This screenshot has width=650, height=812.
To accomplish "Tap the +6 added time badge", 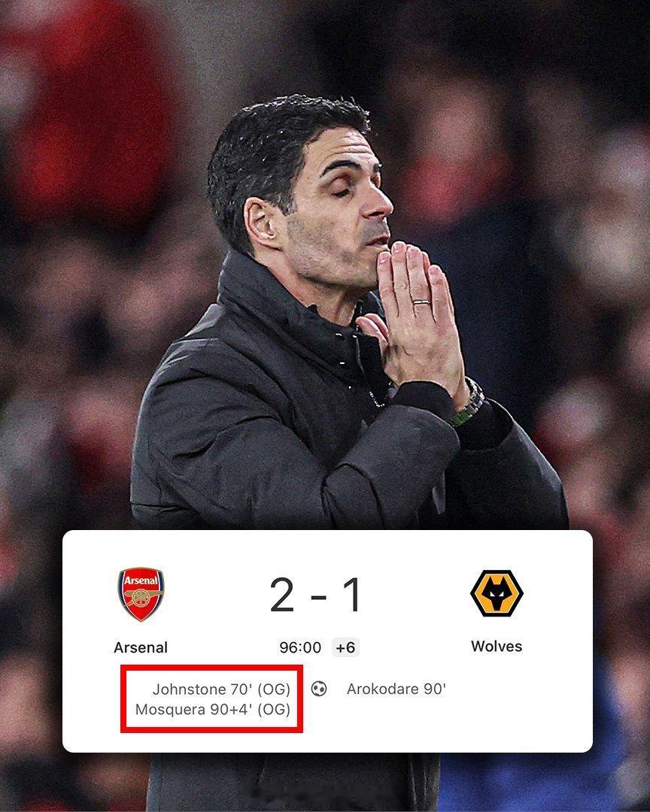I will pyautogui.click(x=346, y=647).
